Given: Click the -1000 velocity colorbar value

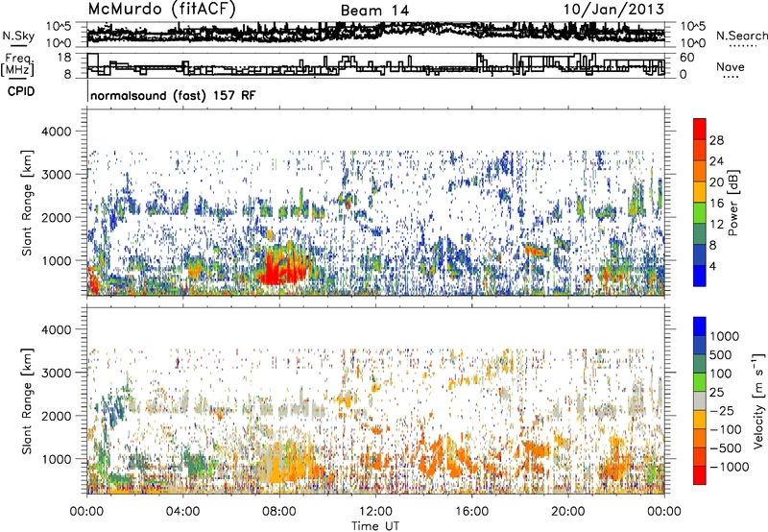Looking at the screenshot, I should coord(730,467).
